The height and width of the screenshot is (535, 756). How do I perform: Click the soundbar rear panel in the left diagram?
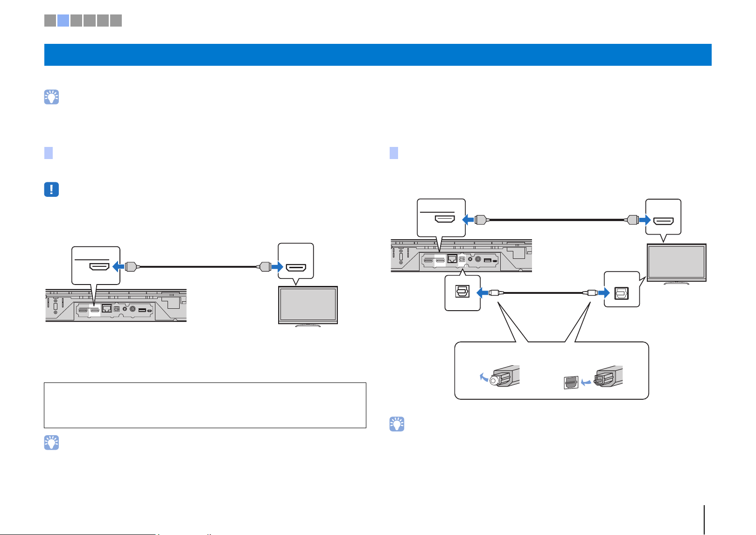[x=116, y=305]
